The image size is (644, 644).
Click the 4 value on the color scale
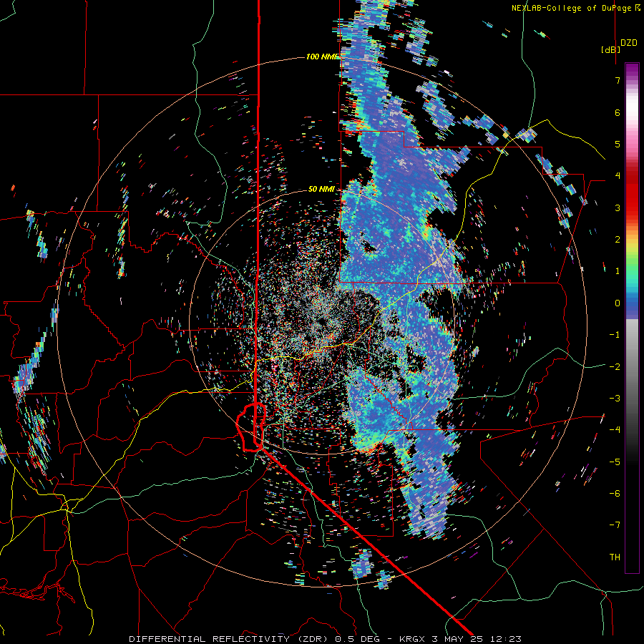pos(618,176)
